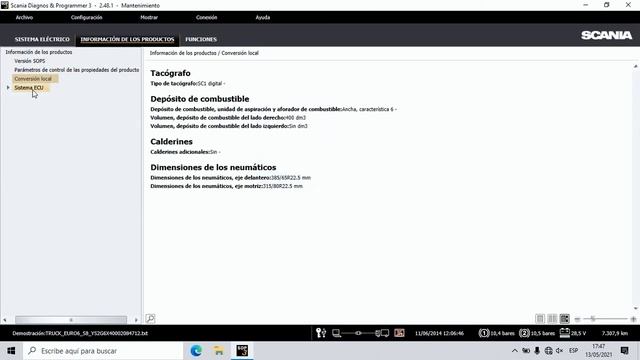Click the Tipo de tacógrafo line

(x=188, y=83)
